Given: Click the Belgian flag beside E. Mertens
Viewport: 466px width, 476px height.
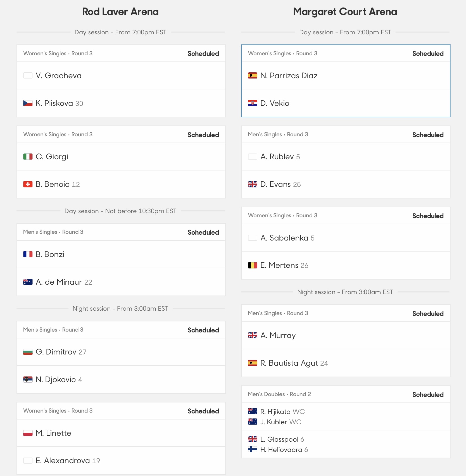Looking at the screenshot, I should point(253,265).
